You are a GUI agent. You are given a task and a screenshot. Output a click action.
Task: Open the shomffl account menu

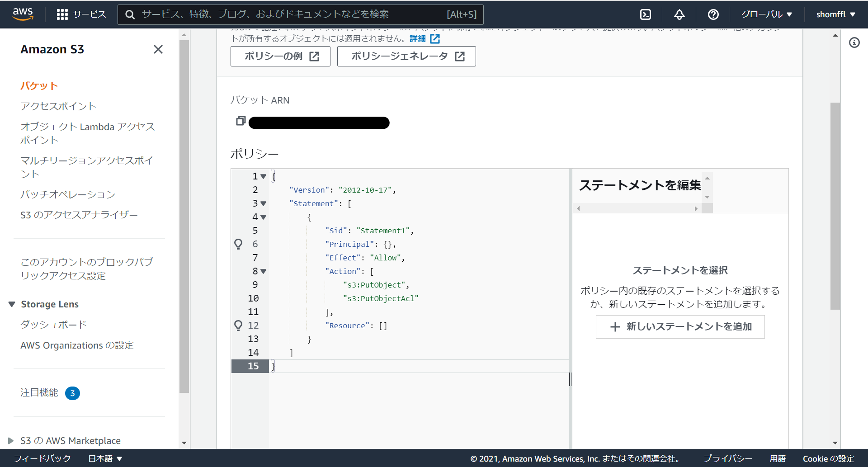pos(835,14)
